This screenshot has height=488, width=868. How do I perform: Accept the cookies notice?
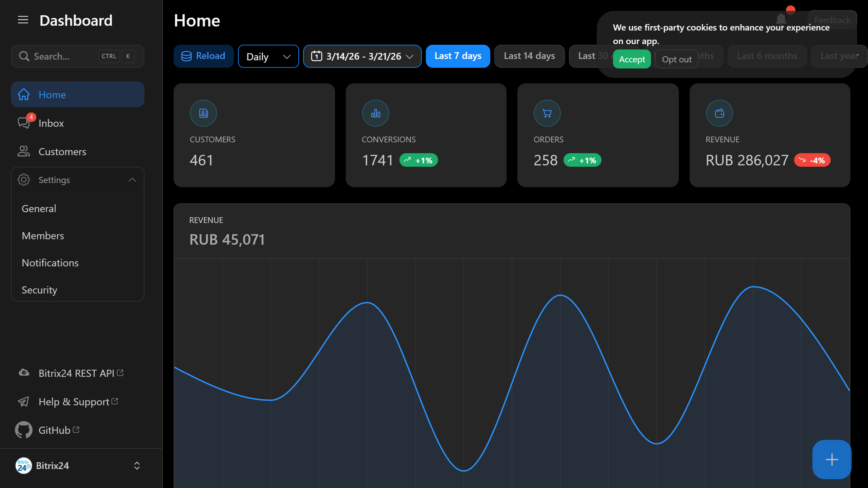tap(631, 59)
